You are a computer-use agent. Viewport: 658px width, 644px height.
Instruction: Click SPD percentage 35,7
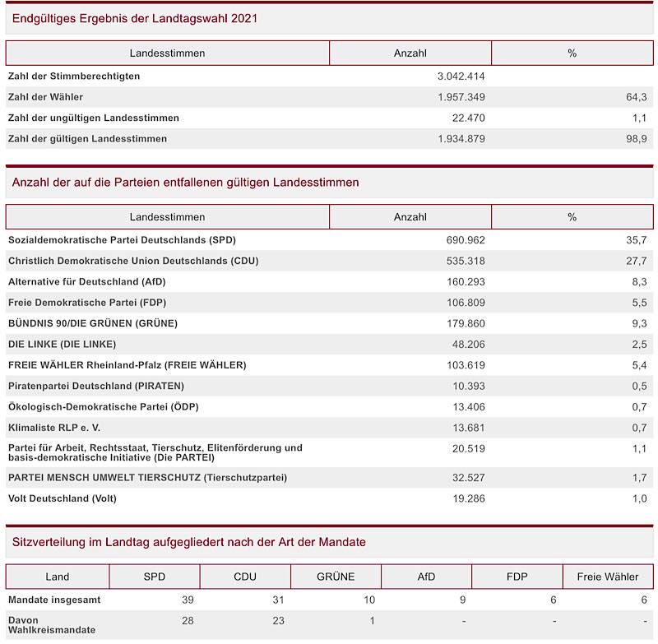(x=636, y=240)
